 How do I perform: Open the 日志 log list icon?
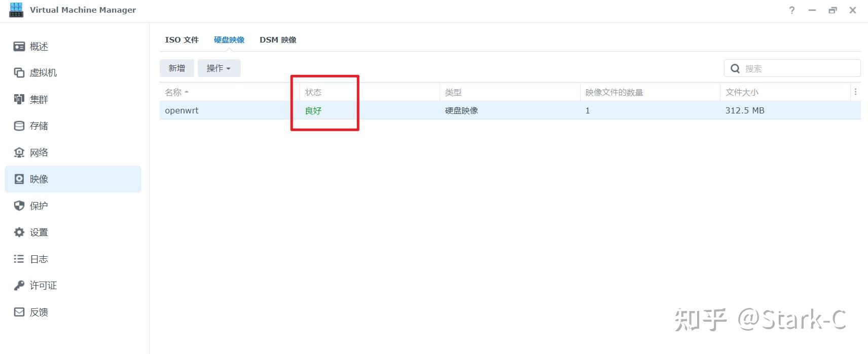(x=19, y=259)
